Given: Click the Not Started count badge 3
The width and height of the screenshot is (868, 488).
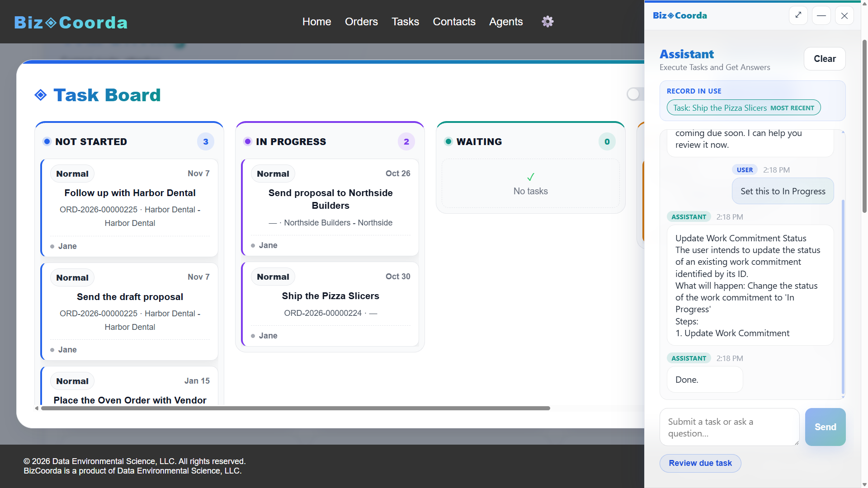Looking at the screenshot, I should (x=206, y=141).
